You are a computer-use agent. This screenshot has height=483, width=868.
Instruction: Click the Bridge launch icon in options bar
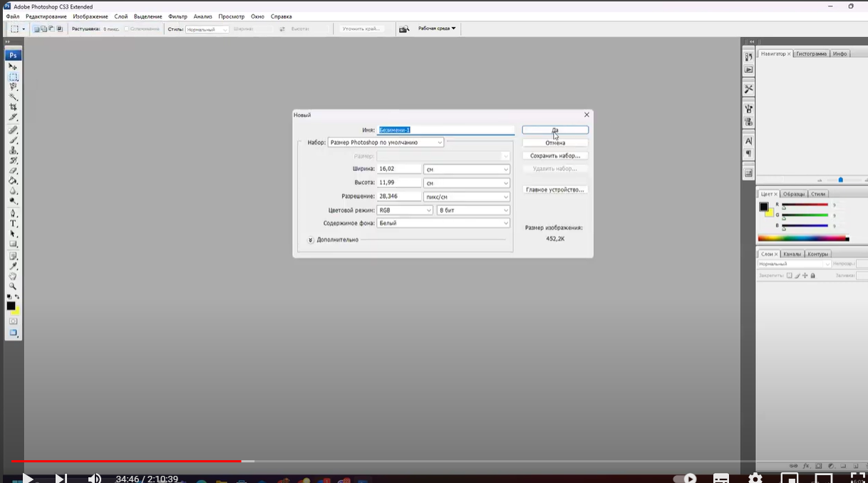pos(404,29)
